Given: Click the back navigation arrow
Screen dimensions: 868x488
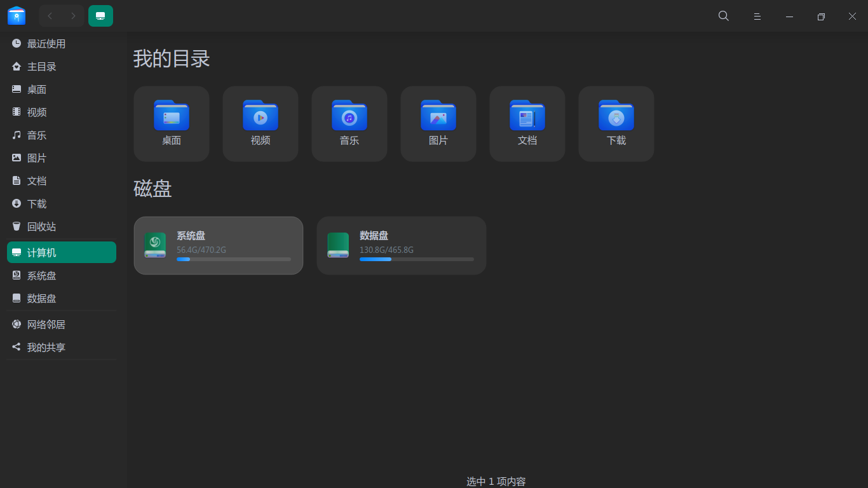Looking at the screenshot, I should point(50,16).
